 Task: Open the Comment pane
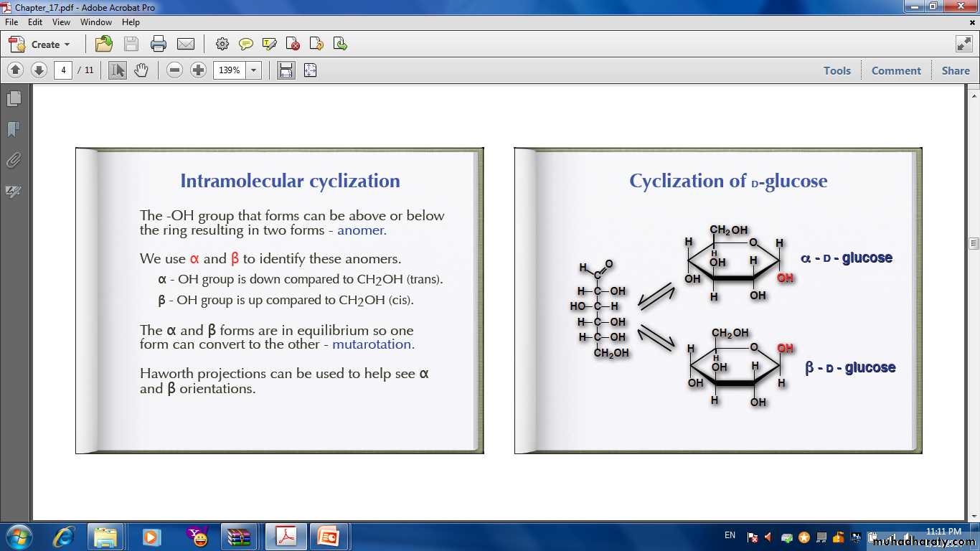(895, 70)
